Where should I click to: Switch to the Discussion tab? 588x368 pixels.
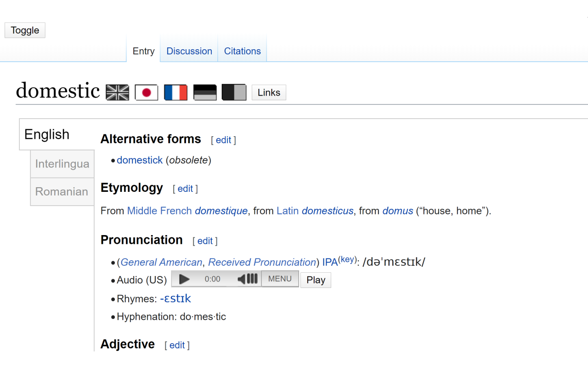click(189, 51)
